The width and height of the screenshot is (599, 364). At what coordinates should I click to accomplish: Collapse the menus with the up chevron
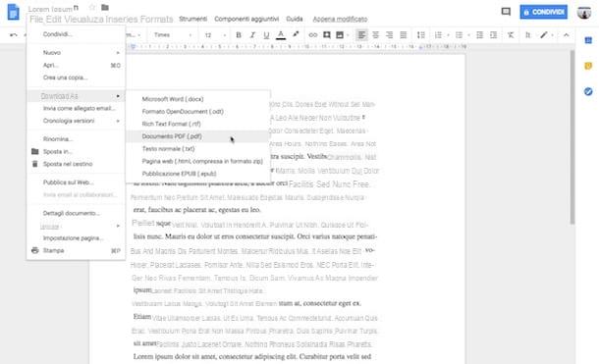tap(567, 35)
